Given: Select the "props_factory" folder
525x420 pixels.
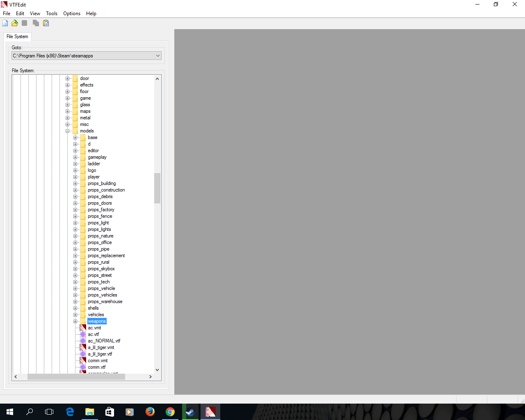Looking at the screenshot, I should pos(101,210).
